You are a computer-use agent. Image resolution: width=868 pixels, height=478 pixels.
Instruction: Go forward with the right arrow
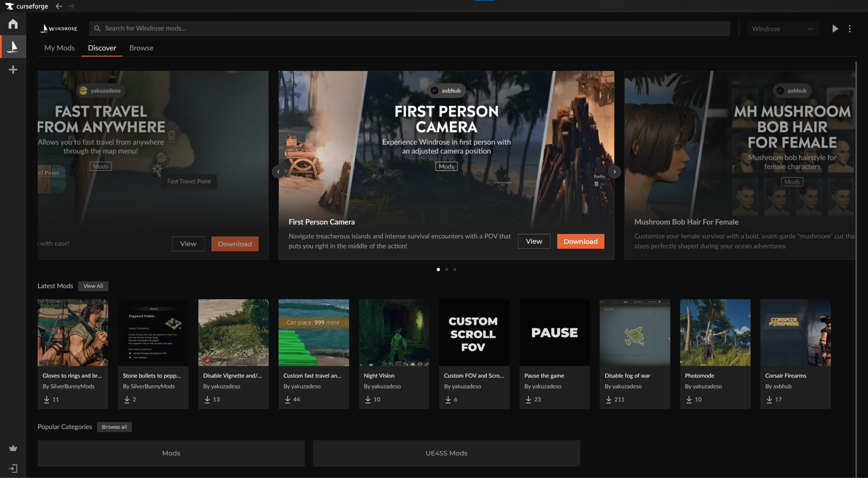pyautogui.click(x=71, y=6)
